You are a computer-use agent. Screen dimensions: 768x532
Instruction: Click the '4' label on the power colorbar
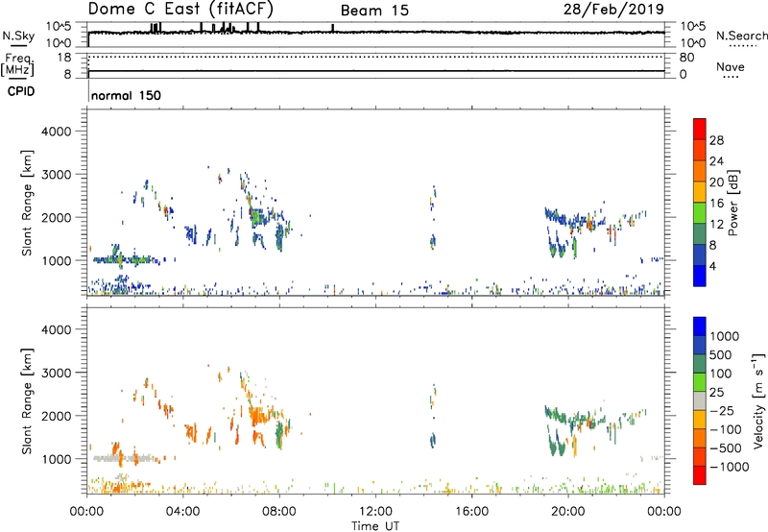(712, 266)
